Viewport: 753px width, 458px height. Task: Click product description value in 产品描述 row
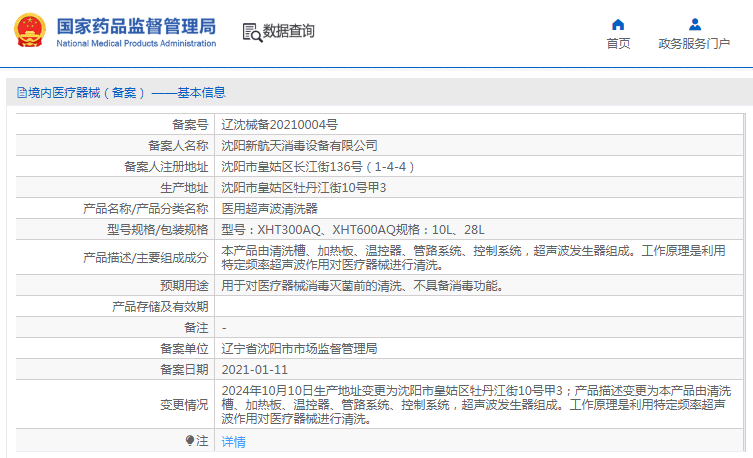coord(474,258)
